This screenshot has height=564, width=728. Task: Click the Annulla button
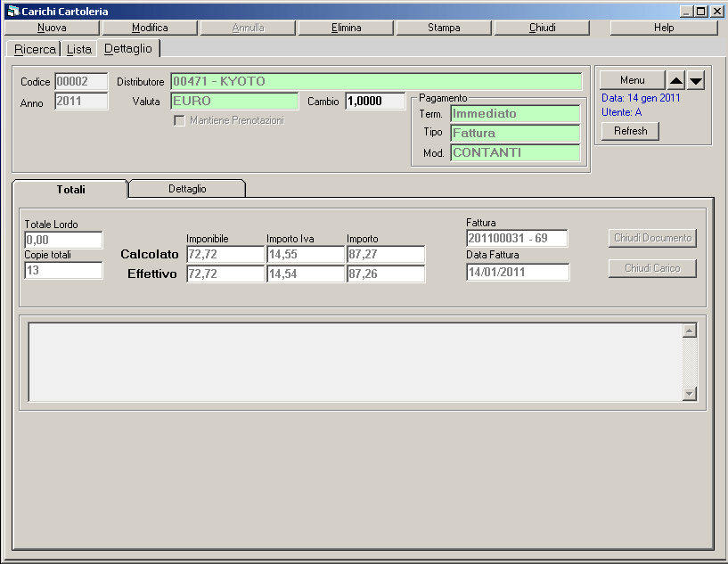coord(248,28)
